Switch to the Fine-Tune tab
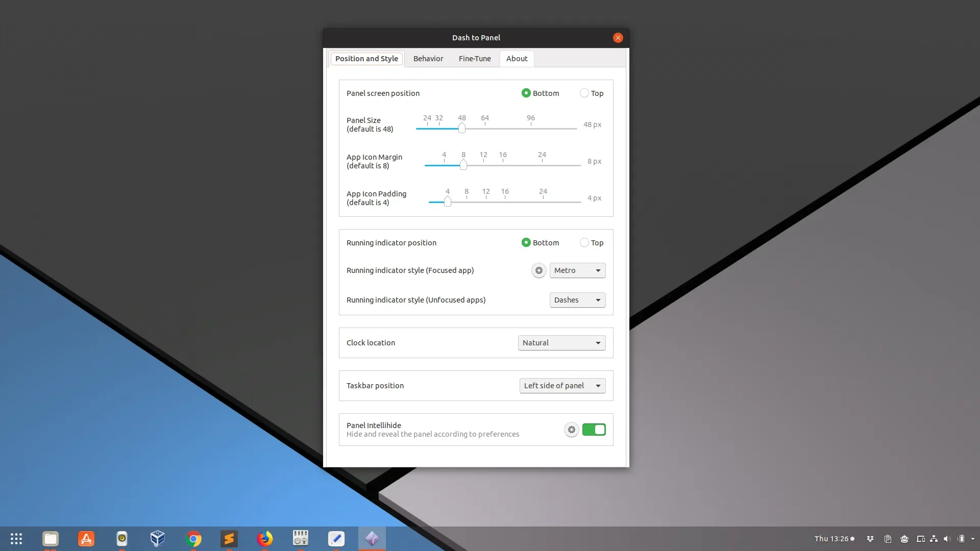 click(475, 58)
